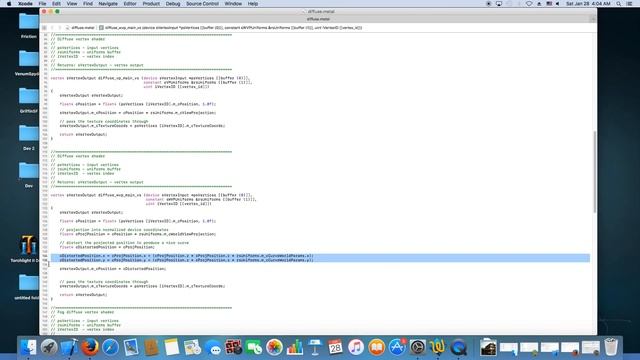Open FaceTime from the dock
Screen dimensions: 640x360
click(254, 347)
